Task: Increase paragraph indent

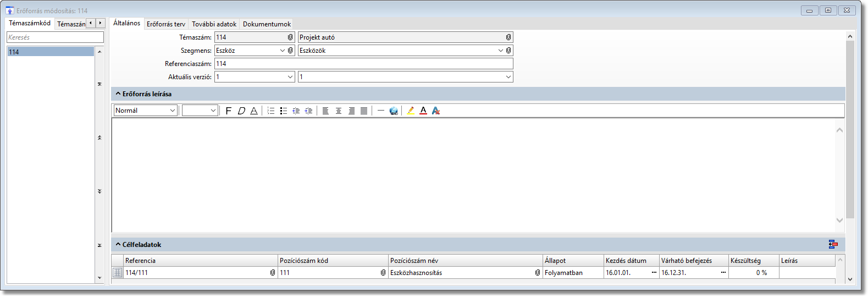Action: click(309, 111)
